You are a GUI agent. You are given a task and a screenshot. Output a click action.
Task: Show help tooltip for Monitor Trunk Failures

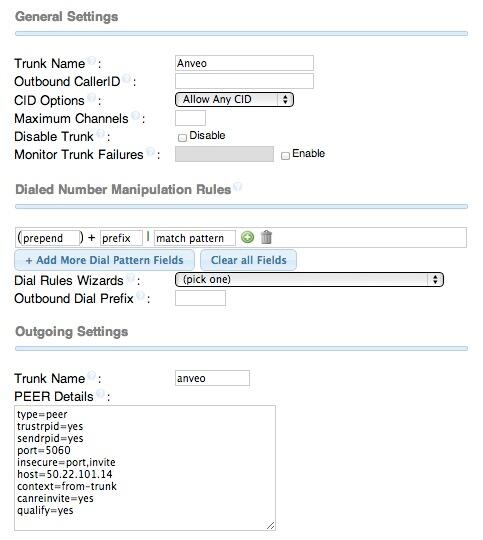(x=150, y=152)
